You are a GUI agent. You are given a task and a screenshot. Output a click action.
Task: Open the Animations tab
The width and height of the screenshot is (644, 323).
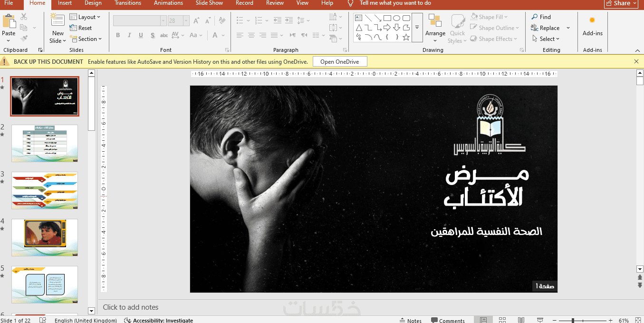(x=168, y=3)
